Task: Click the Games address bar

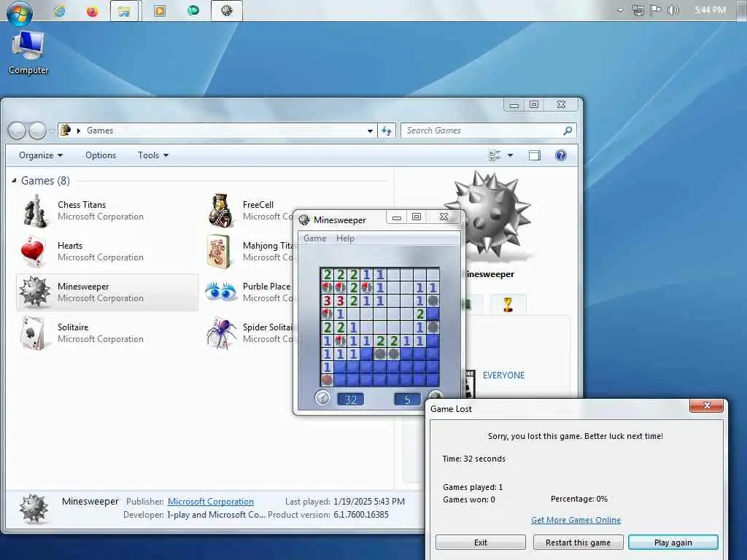Action: 217,131
